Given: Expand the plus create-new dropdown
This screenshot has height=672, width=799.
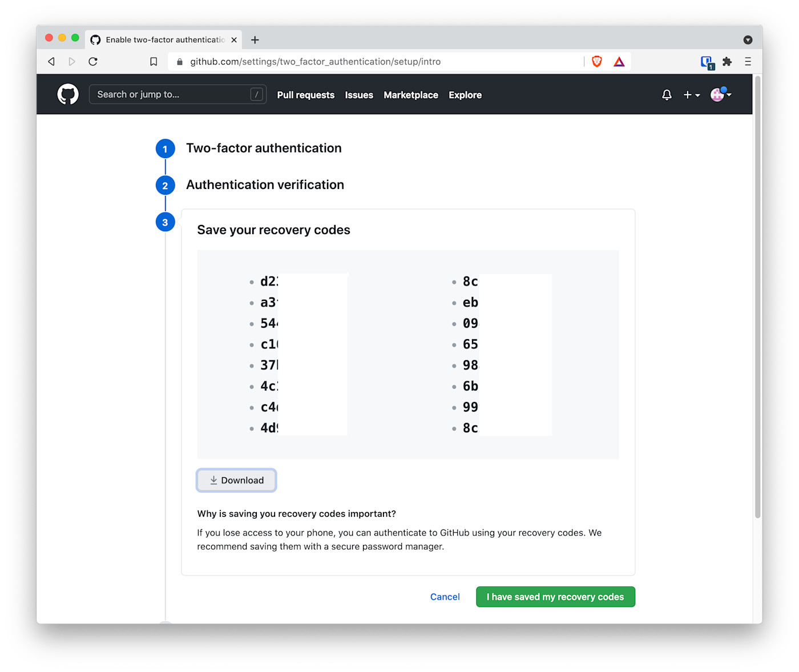Looking at the screenshot, I should point(692,95).
